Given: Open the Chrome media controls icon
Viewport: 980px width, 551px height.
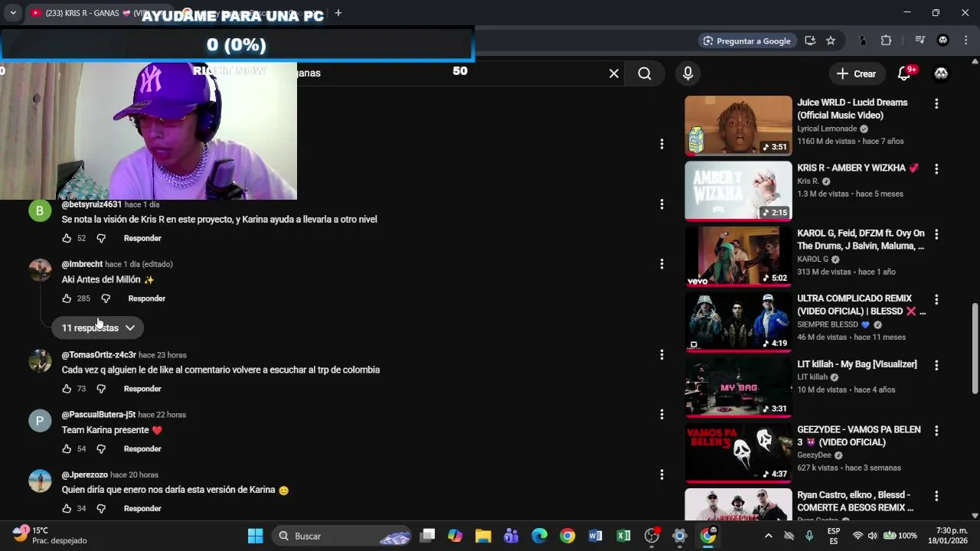Looking at the screenshot, I should [x=920, y=41].
